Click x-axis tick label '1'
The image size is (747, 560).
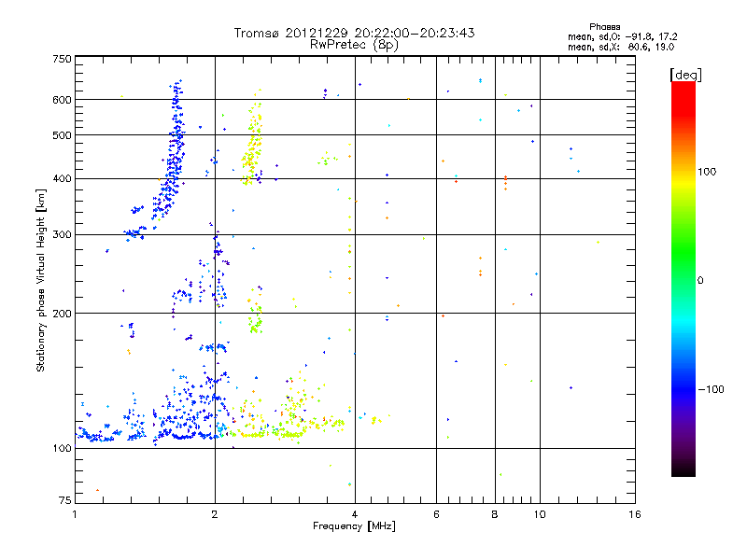[75, 514]
